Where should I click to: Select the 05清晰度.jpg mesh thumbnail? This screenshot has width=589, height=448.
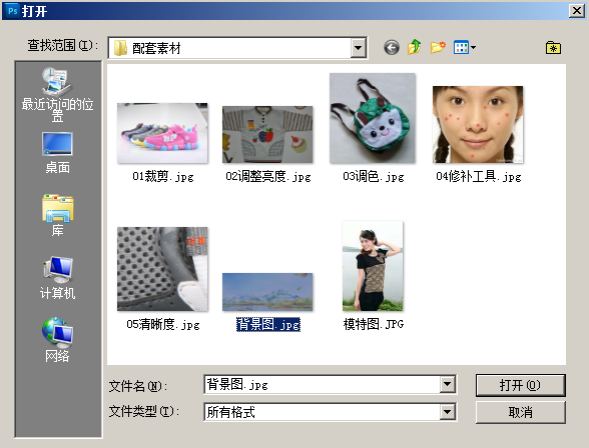162,269
